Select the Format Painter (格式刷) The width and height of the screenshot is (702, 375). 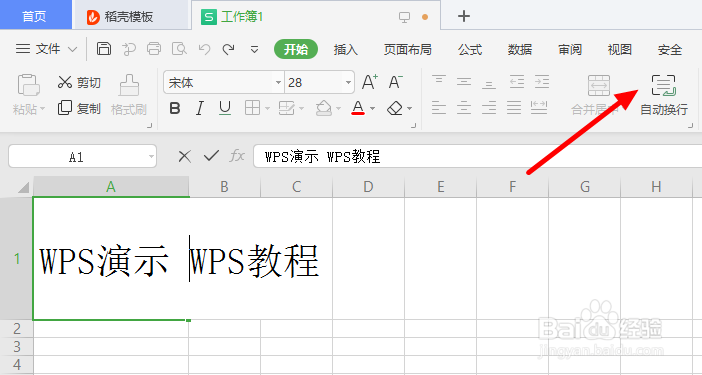click(129, 95)
